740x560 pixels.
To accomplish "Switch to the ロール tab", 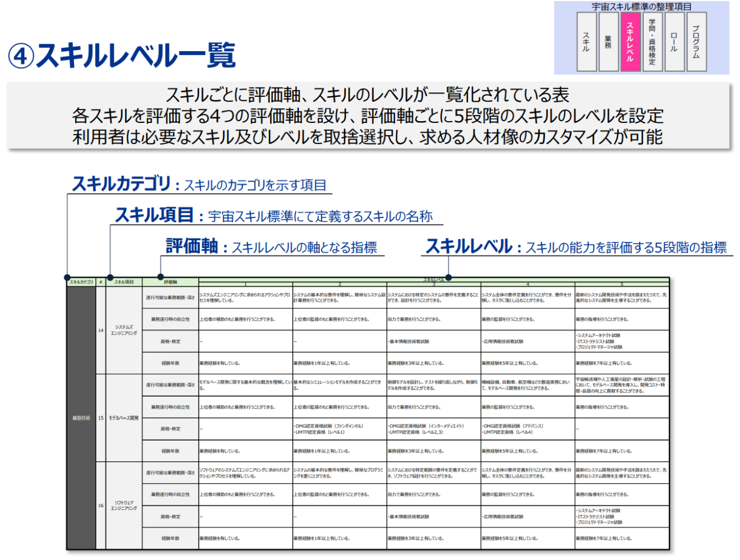I will click(x=674, y=42).
